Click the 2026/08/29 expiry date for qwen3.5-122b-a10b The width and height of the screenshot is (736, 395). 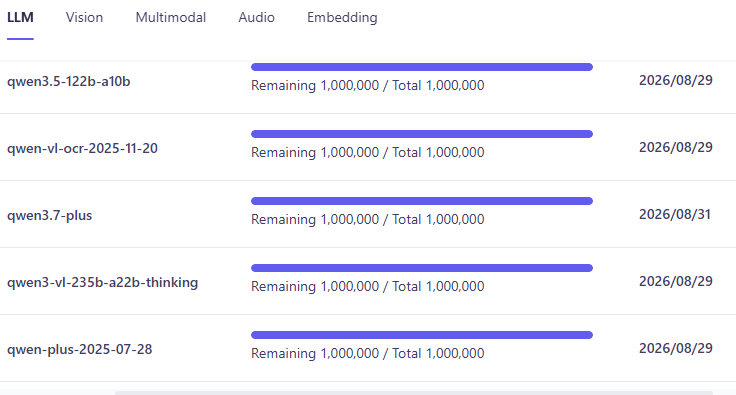click(x=675, y=80)
